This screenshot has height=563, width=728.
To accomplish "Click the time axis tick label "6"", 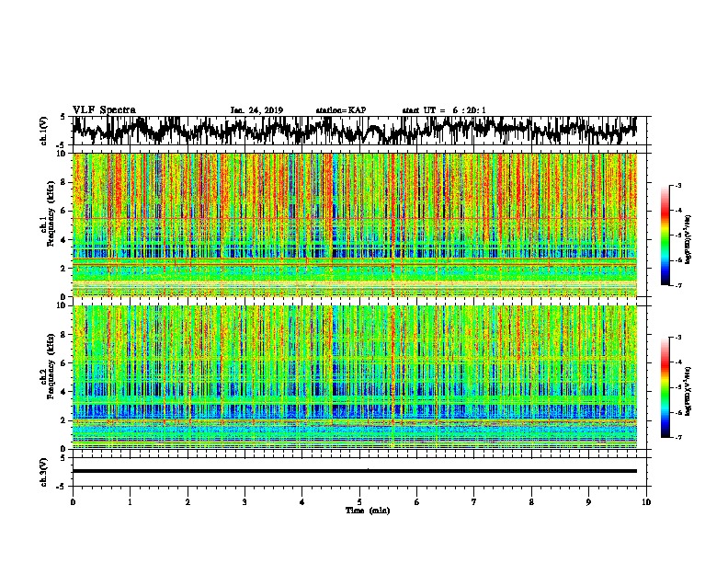I will tap(416, 502).
